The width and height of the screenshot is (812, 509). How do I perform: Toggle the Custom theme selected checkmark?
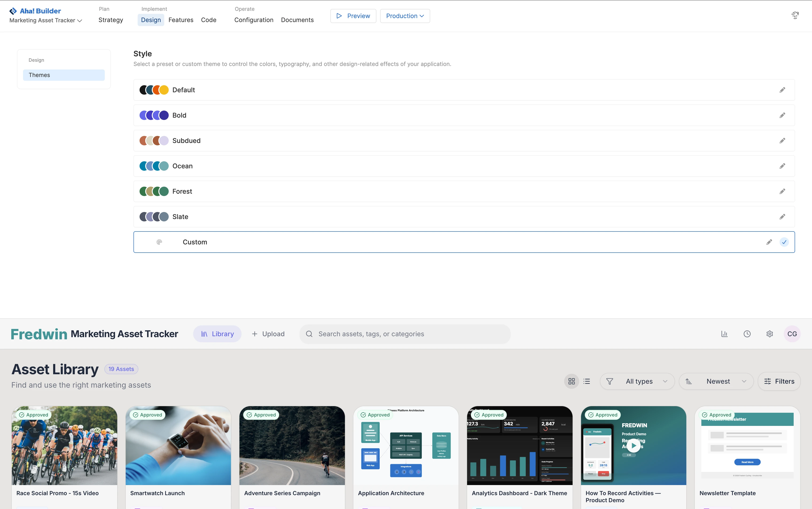click(784, 242)
